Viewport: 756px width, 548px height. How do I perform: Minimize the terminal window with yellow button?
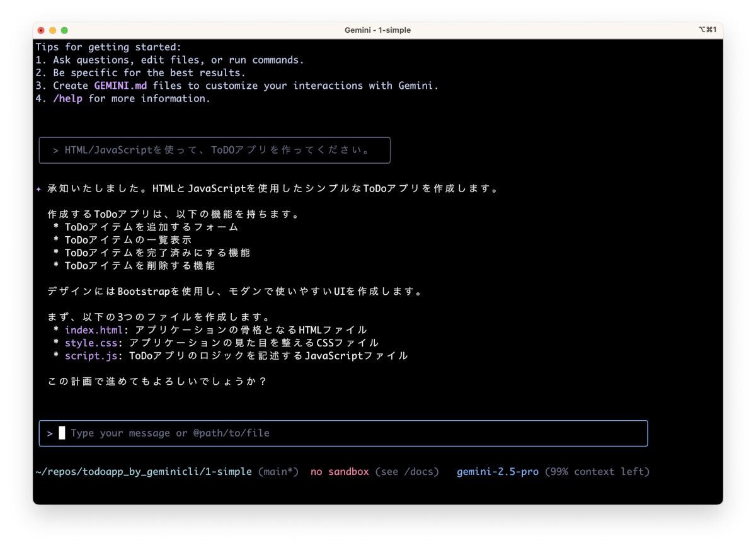pos(53,30)
